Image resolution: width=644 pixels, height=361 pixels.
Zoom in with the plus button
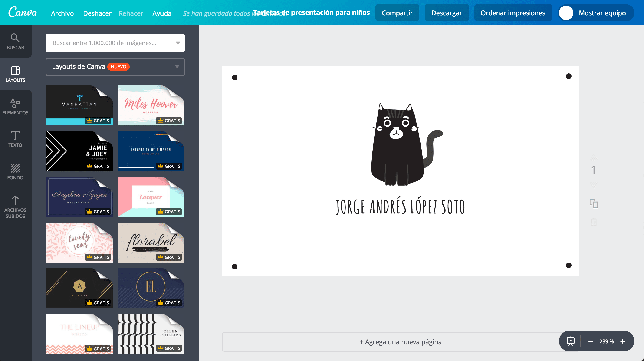click(622, 341)
